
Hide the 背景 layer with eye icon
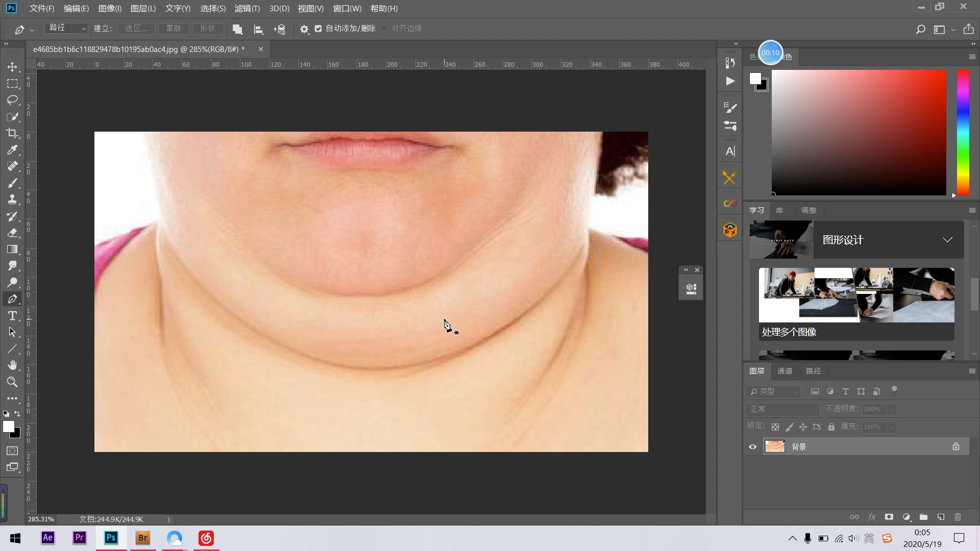(x=752, y=447)
